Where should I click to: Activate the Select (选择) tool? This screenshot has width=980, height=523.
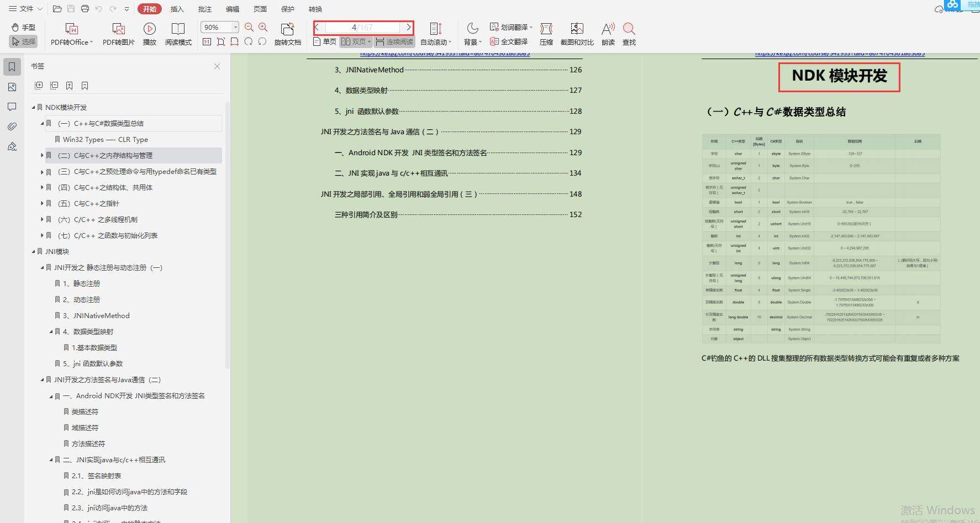tap(23, 41)
